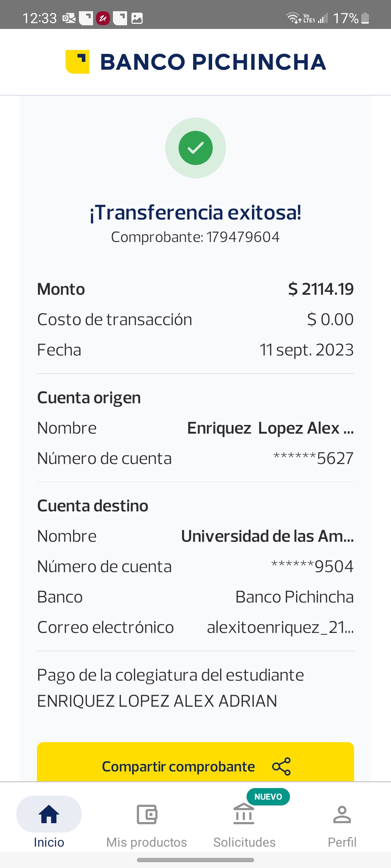Tap the truncated name Enriquez Lopez Alex
The height and width of the screenshot is (868, 391).
[270, 428]
